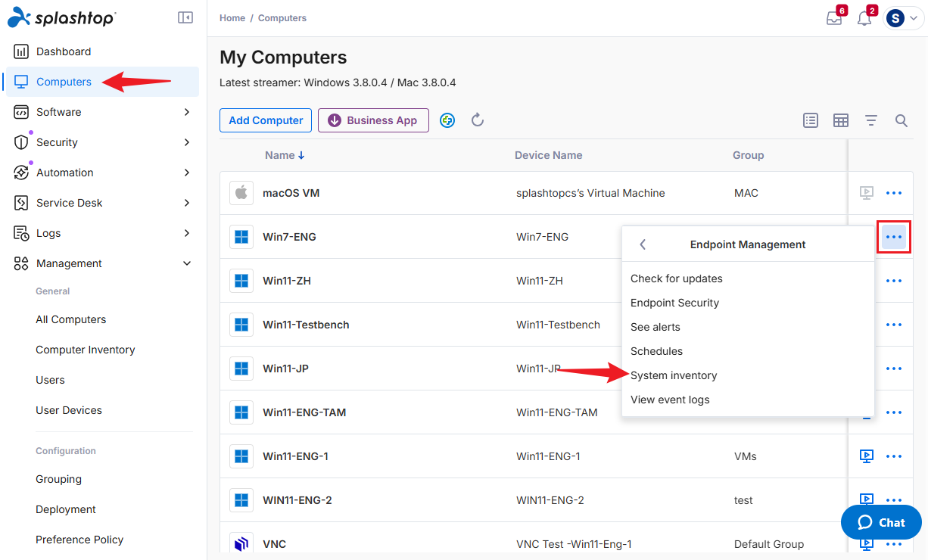This screenshot has height=560, width=928.
Task: Select Computers in the sidebar
Action: pyautogui.click(x=102, y=82)
